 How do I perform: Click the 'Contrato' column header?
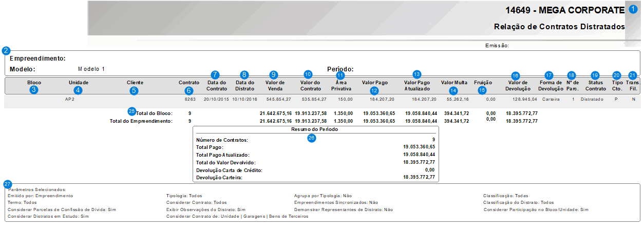[x=188, y=83]
